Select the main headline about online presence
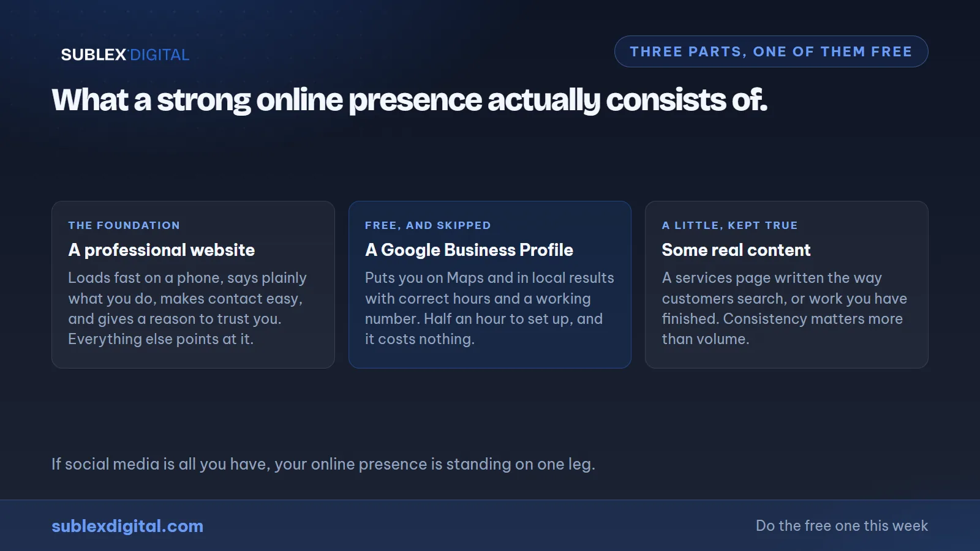Screen dimensions: 980x551 click(x=410, y=100)
